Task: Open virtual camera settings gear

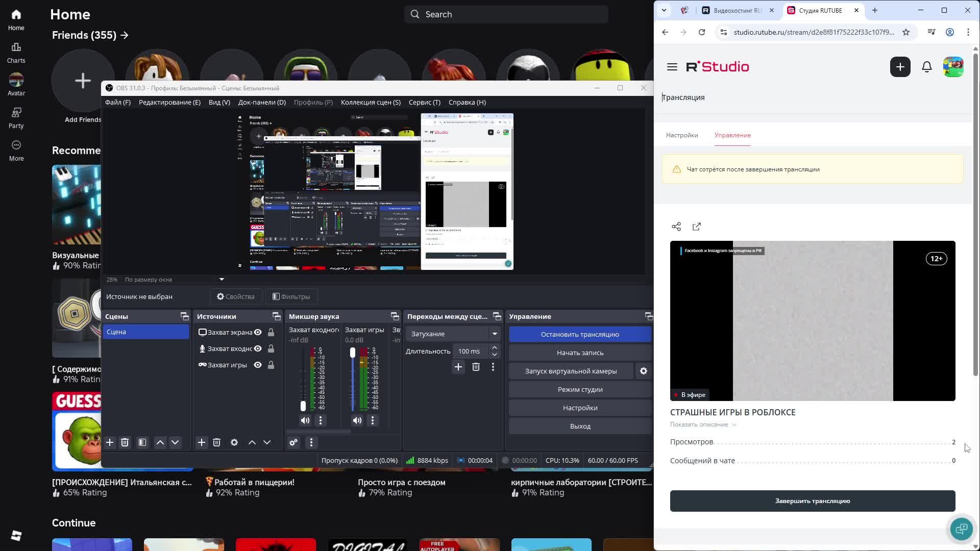Action: 644,371
